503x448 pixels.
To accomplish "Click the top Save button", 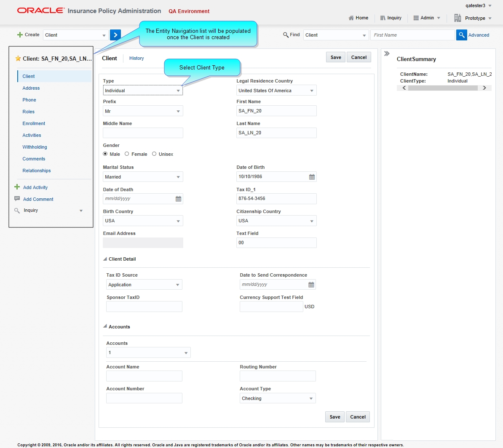I will [x=336, y=57].
